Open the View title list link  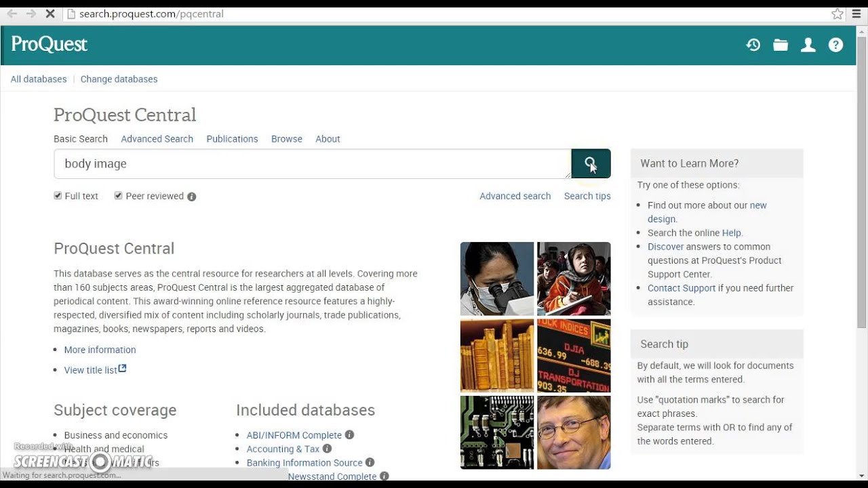pos(90,370)
